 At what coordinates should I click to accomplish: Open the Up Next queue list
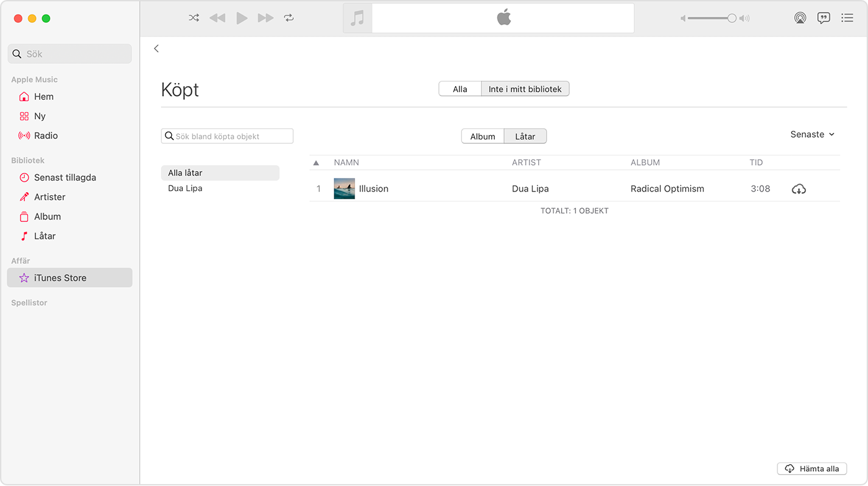click(x=847, y=18)
